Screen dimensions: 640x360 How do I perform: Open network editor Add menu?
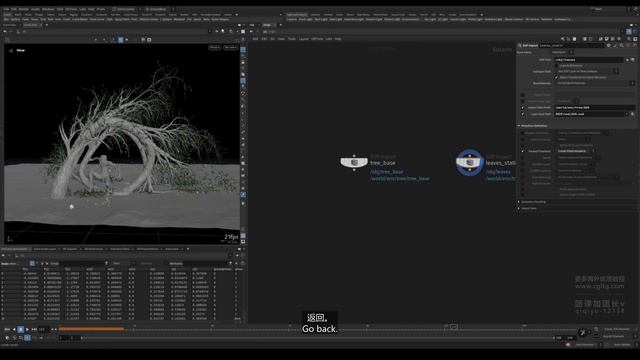coord(255,39)
